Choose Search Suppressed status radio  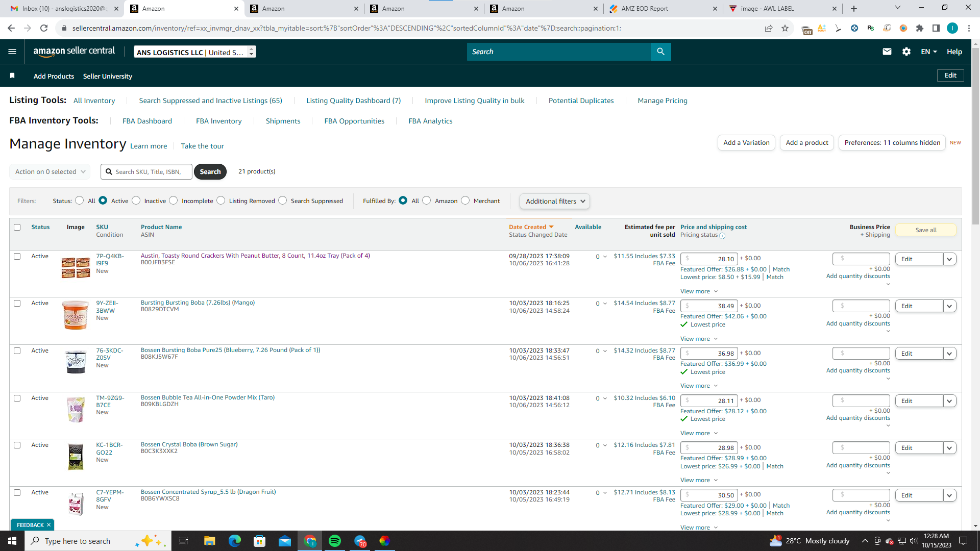tap(283, 201)
